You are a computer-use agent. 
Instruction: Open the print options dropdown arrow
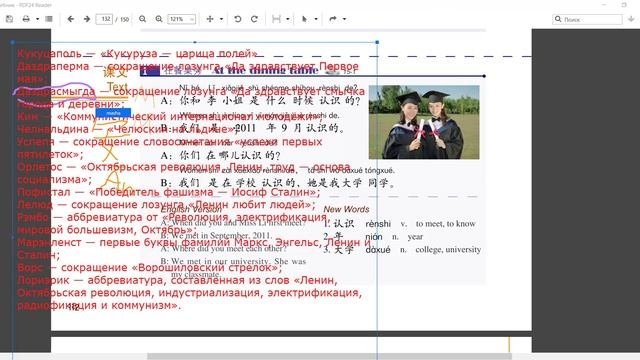(37, 19)
